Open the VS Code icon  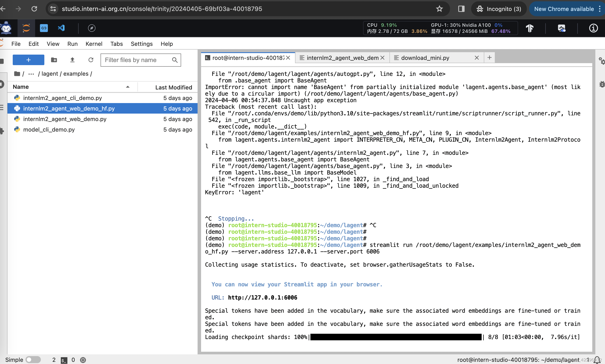coord(61,28)
